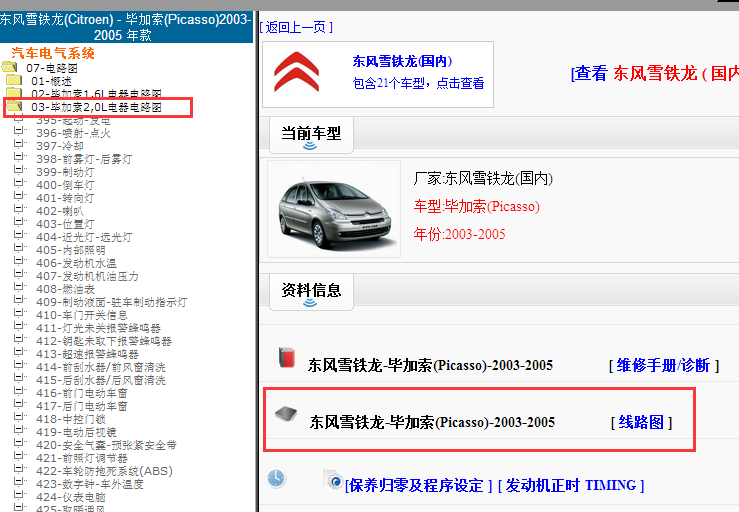Open 412-钥匙未取下报警蜂鸣器 entry
The image size is (739, 512).
[104, 341]
